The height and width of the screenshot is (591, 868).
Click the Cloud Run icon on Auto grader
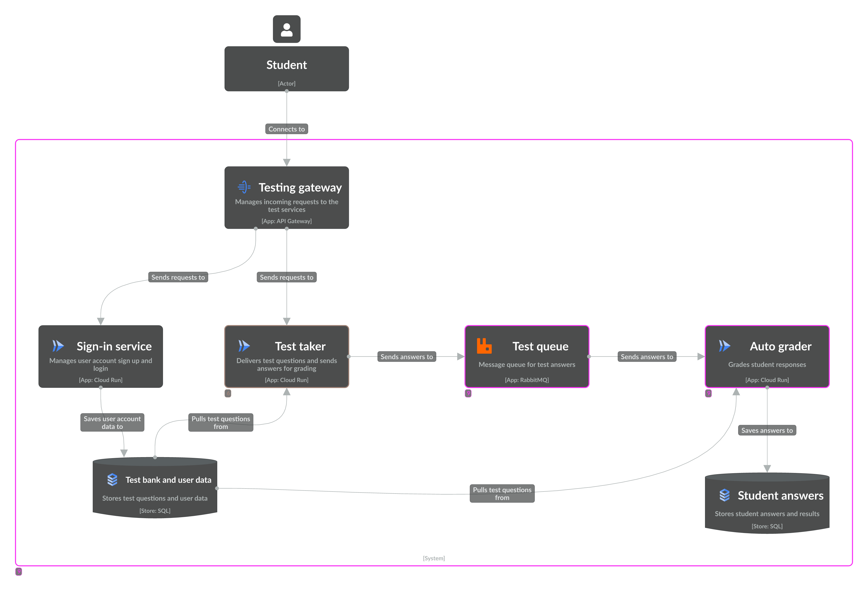pos(726,345)
